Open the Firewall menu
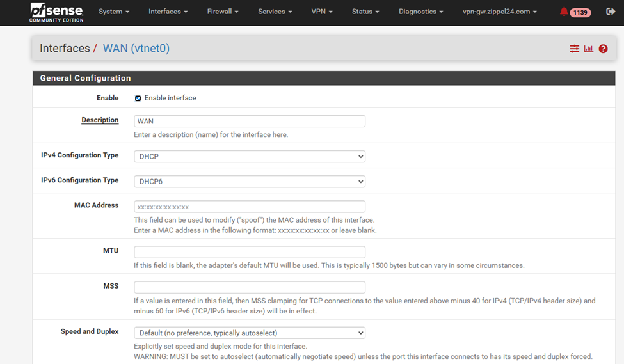Viewport: 624px width, 364px height. [x=222, y=12]
